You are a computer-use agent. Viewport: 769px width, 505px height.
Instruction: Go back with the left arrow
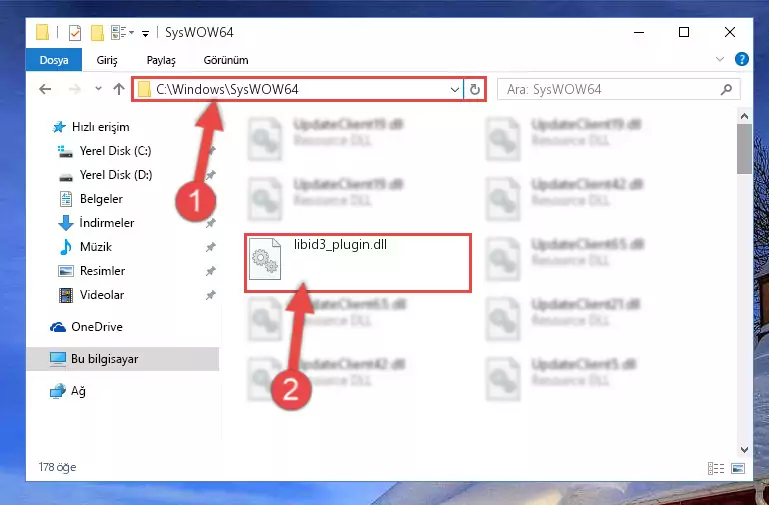pyautogui.click(x=45, y=89)
